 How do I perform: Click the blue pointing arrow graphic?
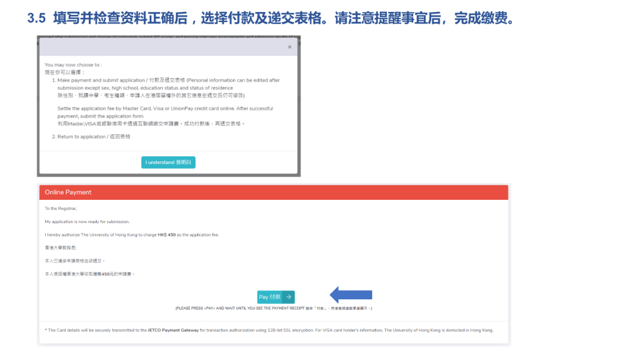(x=351, y=295)
